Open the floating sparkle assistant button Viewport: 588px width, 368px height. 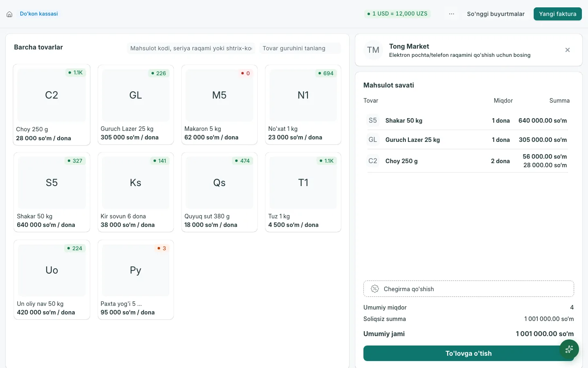coord(569,349)
